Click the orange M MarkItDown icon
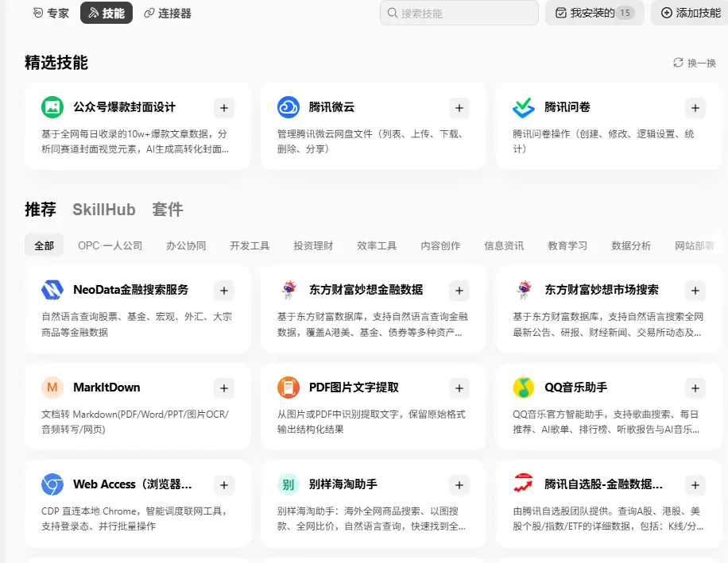This screenshot has height=563, width=728. 52,388
